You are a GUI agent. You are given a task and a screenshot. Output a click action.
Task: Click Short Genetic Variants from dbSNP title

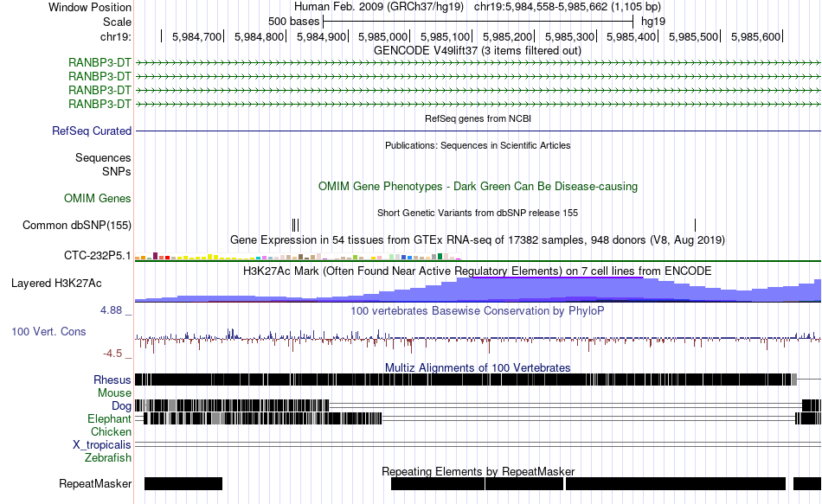click(477, 214)
